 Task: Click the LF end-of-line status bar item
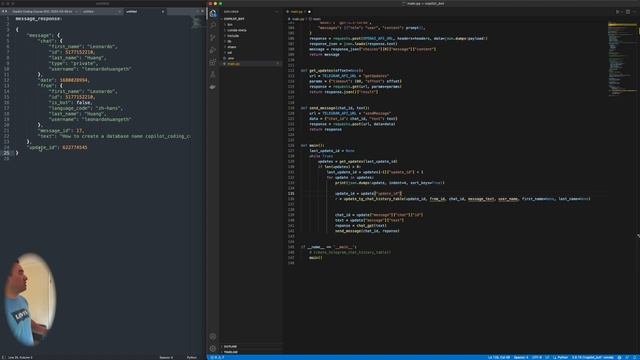[x=547, y=358]
